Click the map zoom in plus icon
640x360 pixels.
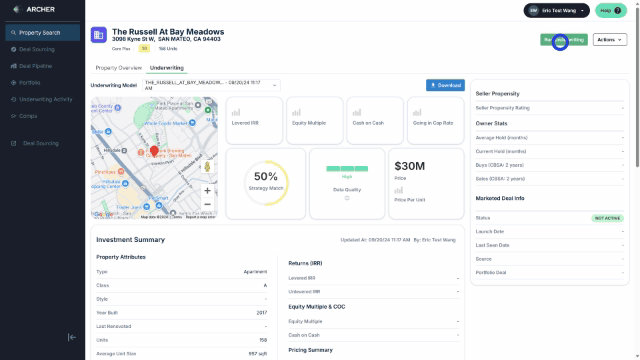[x=207, y=191]
